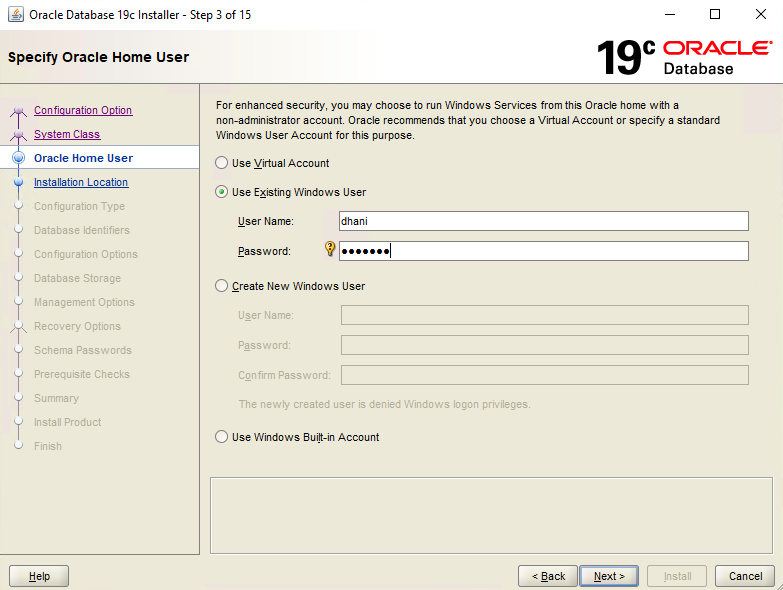Screen dimensions: 783x590
Task: Click the Back button
Action: (x=548, y=576)
